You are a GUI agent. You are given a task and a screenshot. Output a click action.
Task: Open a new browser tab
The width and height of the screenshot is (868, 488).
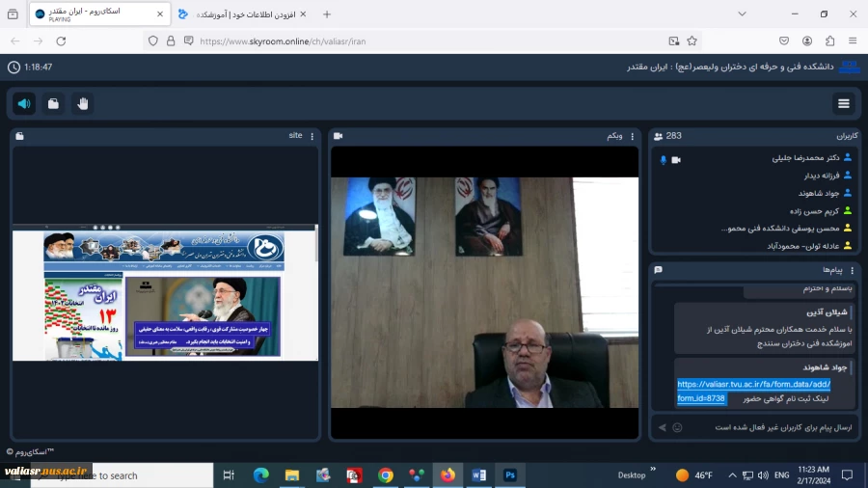[327, 14]
